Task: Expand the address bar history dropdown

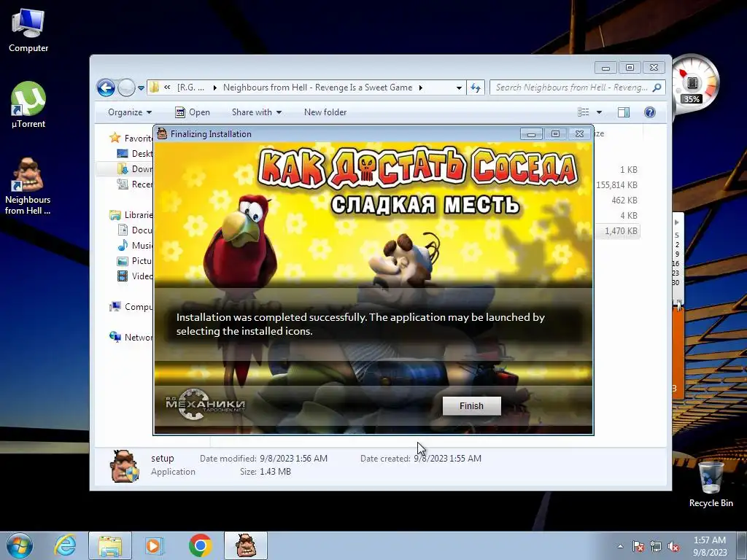Action: [459, 87]
